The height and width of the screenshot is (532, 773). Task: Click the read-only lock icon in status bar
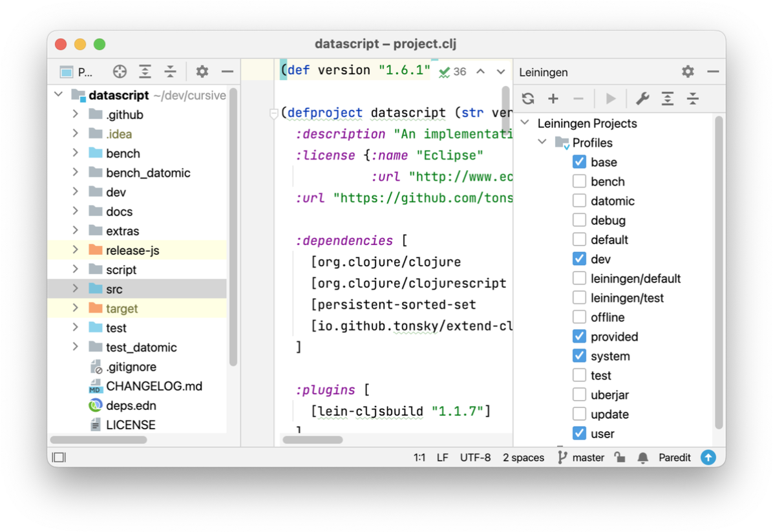[620, 458]
